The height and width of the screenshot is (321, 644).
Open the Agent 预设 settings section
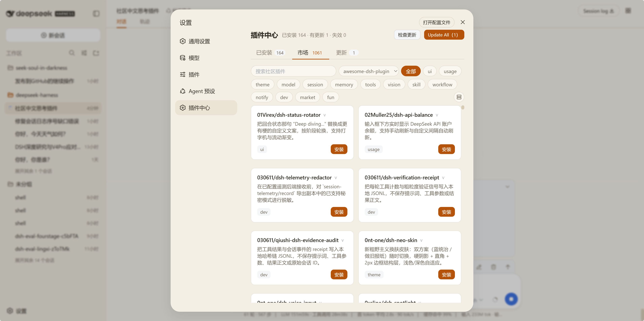[206, 91]
